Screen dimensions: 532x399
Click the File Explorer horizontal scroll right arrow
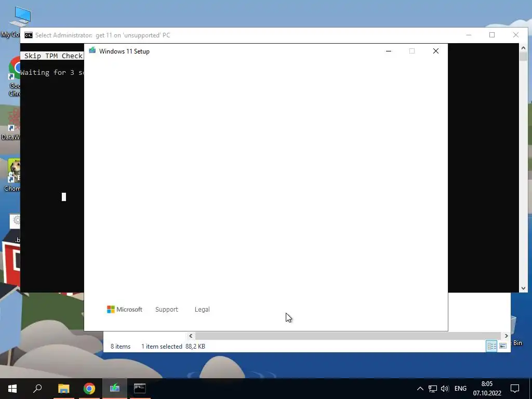[x=506, y=336]
